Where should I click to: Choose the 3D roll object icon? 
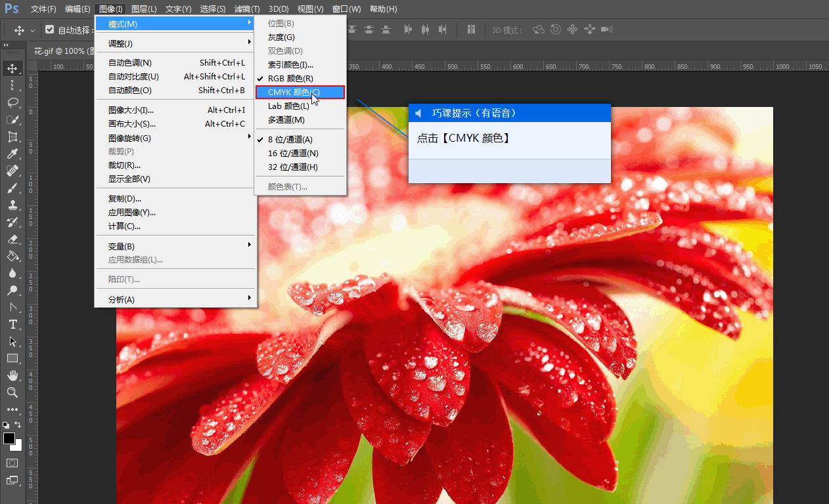tap(556, 30)
